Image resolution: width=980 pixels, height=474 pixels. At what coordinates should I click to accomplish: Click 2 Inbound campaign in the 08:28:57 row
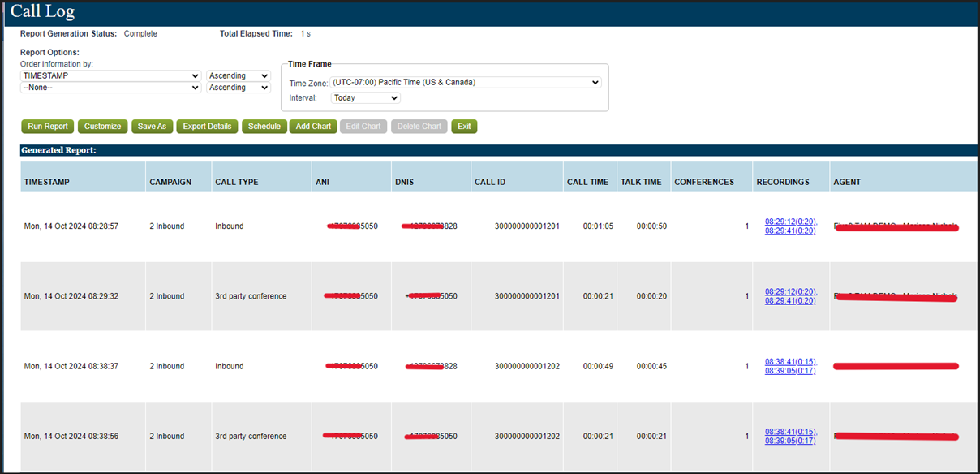pyautogui.click(x=167, y=226)
